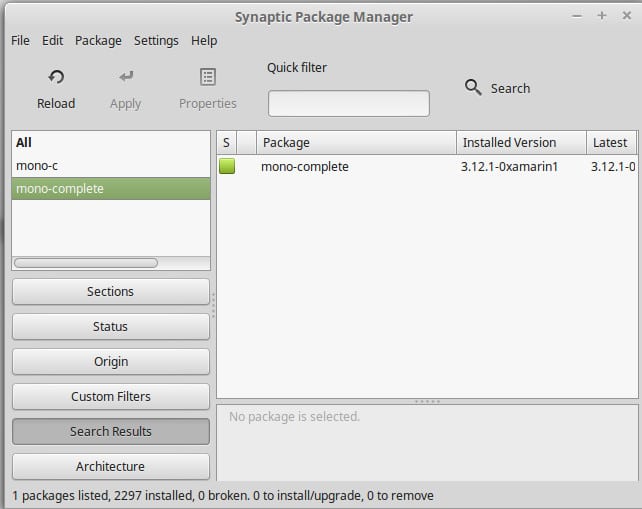The image size is (642, 509).
Task: Open the Settings menu
Action: [156, 41]
